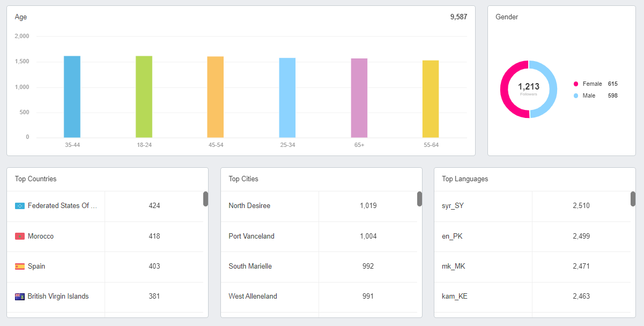Viewport: 644px width, 326px height.
Task: Open the North Desiree city link
Action: [249, 206]
